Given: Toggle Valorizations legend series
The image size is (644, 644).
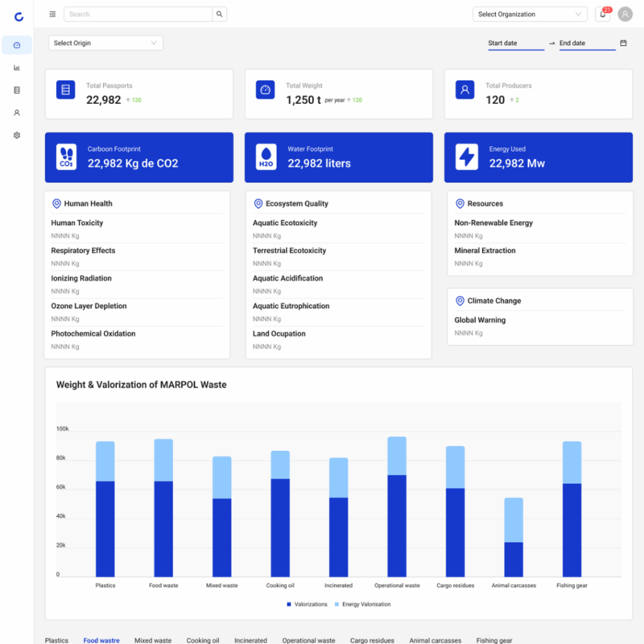Looking at the screenshot, I should (x=308, y=604).
